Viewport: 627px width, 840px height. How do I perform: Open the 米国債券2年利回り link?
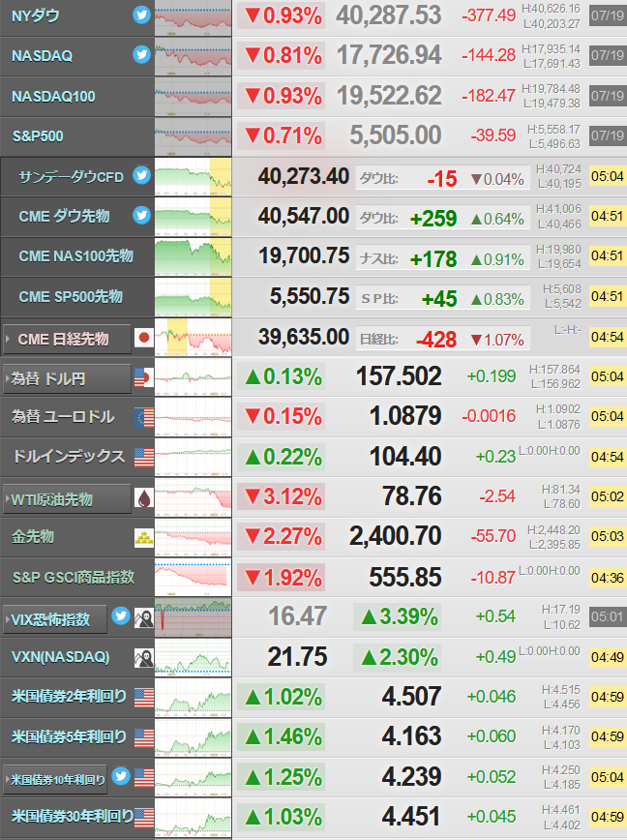point(69,697)
